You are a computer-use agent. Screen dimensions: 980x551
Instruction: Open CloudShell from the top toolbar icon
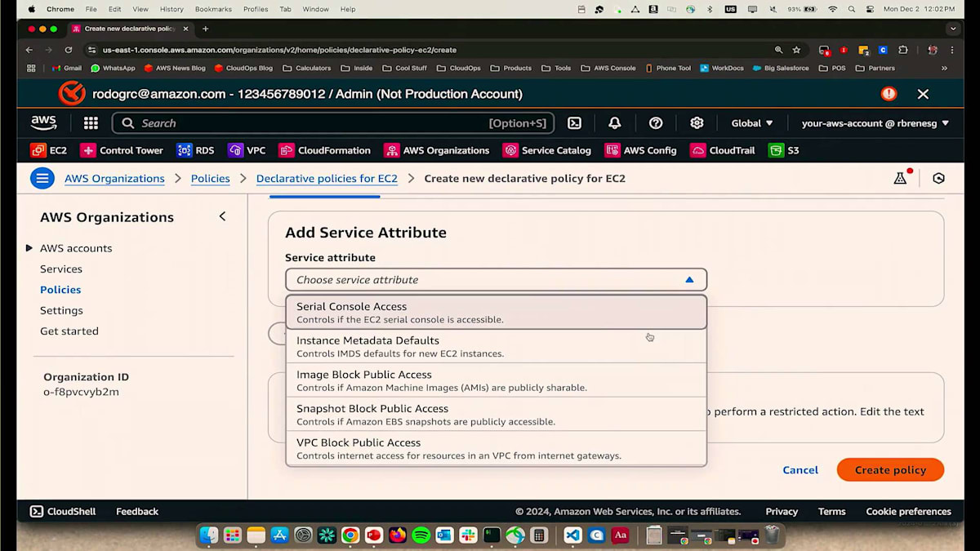(x=575, y=123)
